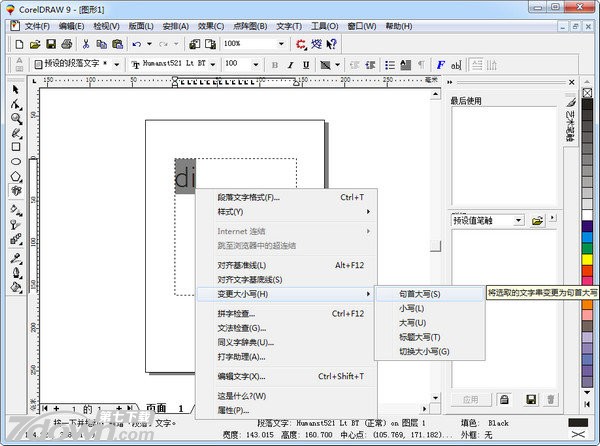
Task: Click 段落文字格式(F)... context menu entry
Action: [x=249, y=197]
